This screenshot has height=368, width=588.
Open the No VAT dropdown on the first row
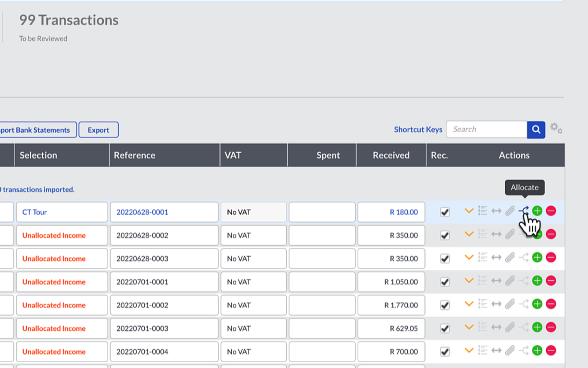click(x=253, y=212)
